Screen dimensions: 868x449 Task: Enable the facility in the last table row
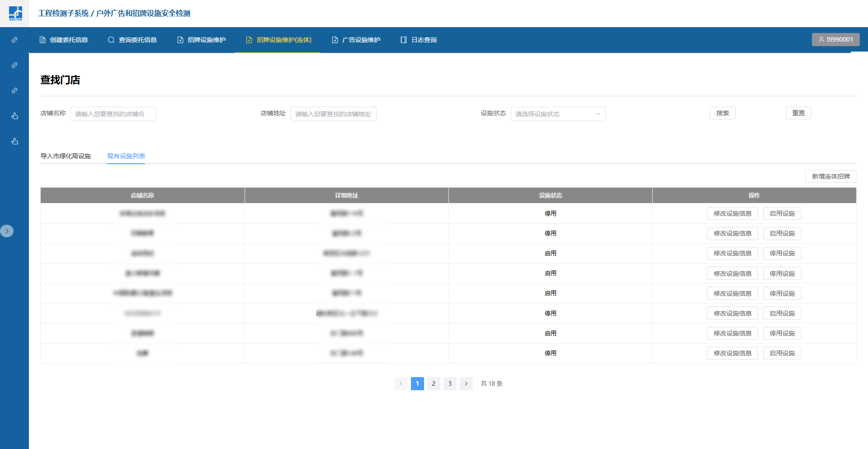coord(782,353)
